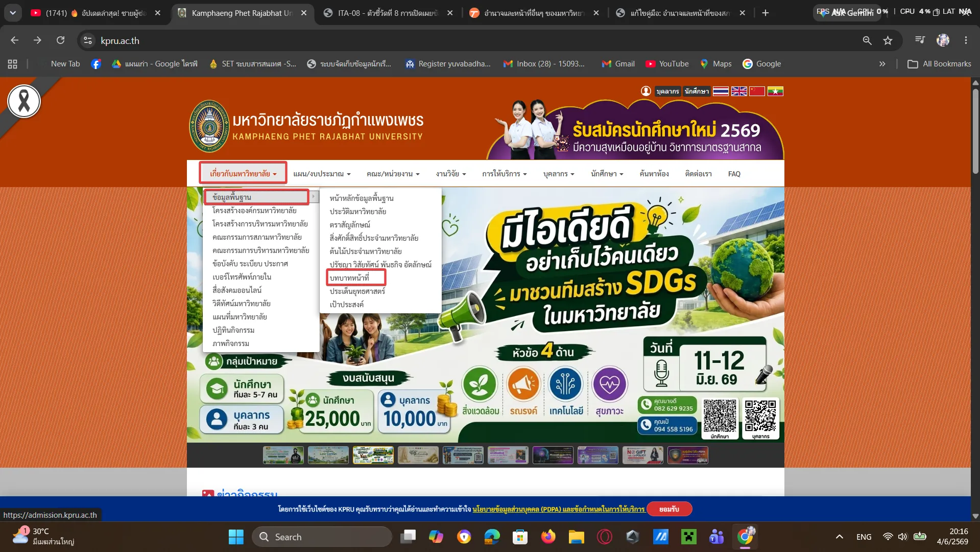Screen dimensions: 980x552
Task: Open Firefox from taskbar
Action: [x=548, y=537]
